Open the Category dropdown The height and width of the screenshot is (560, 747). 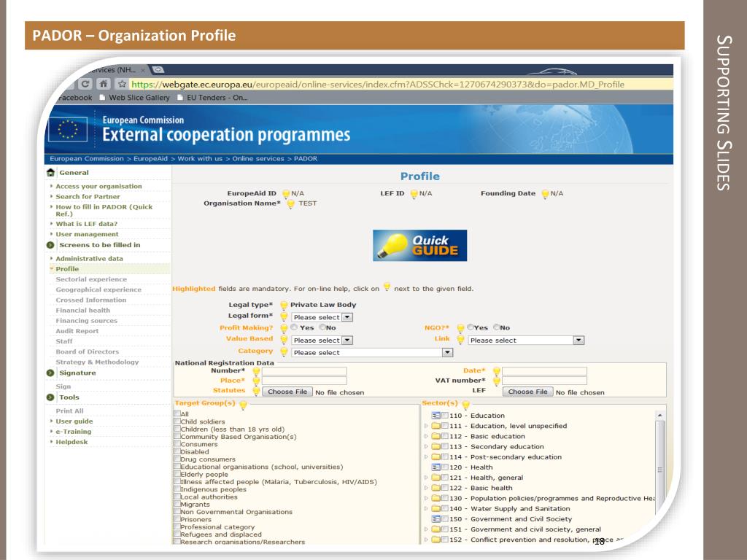point(372,352)
